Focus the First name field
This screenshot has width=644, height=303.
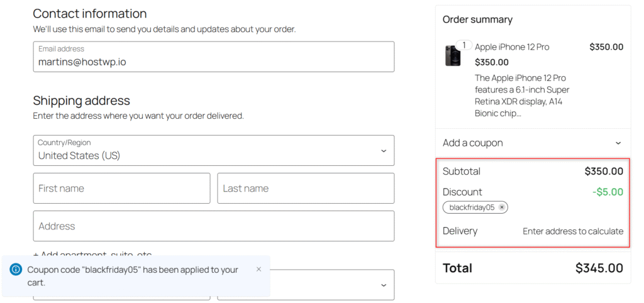pos(121,189)
